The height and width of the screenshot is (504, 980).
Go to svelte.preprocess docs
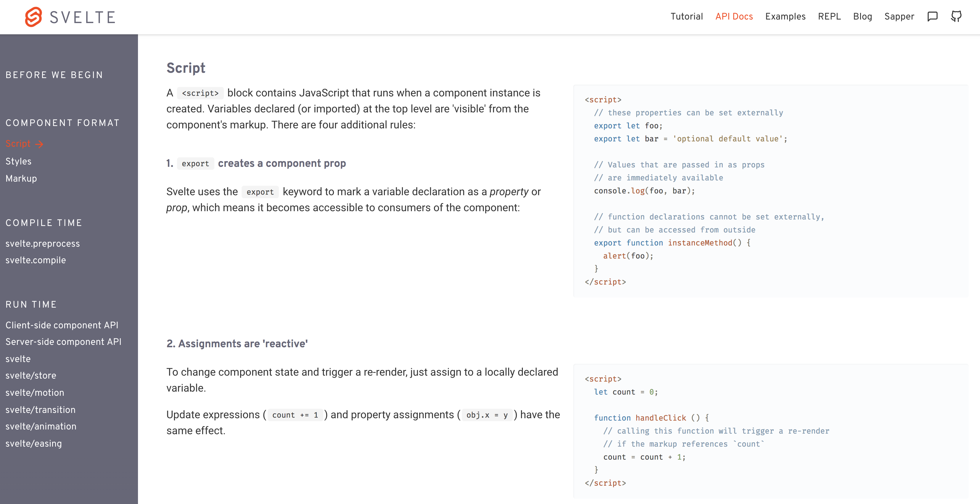click(x=43, y=243)
